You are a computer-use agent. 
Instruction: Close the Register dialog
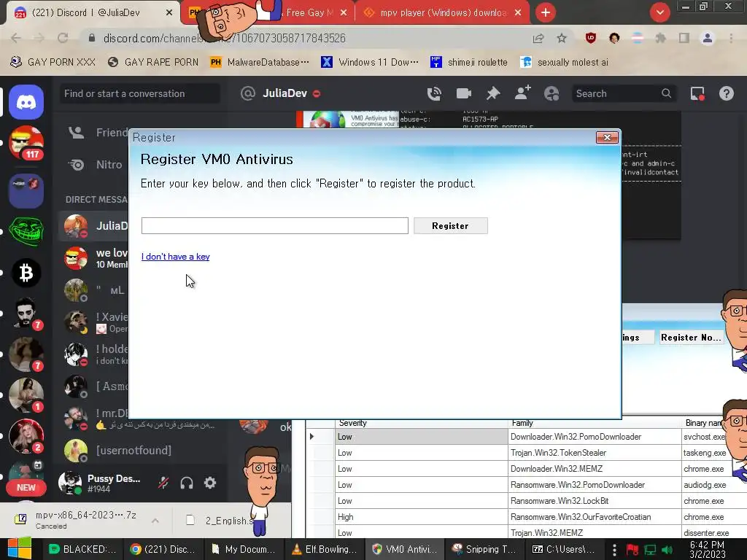[x=607, y=138]
